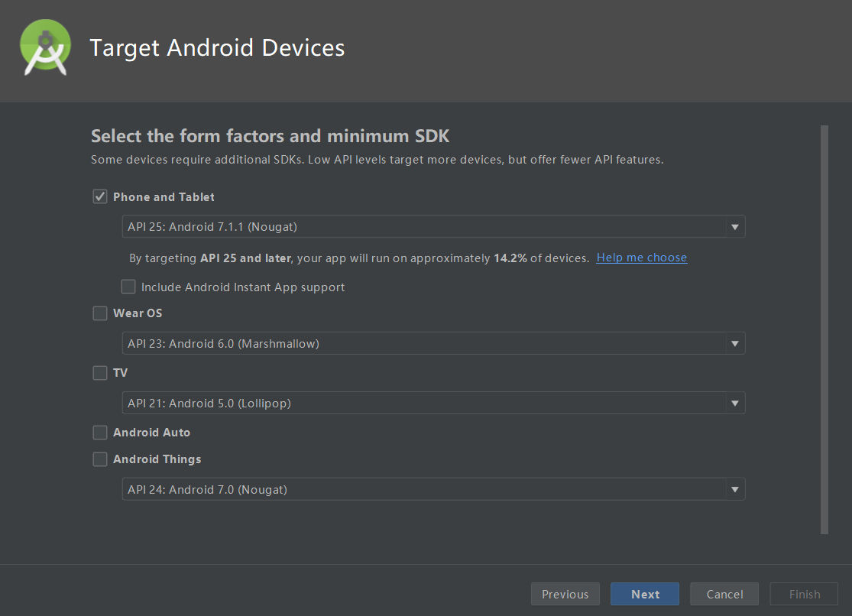Proceed with the Next button
The height and width of the screenshot is (616, 852).
coord(645,595)
